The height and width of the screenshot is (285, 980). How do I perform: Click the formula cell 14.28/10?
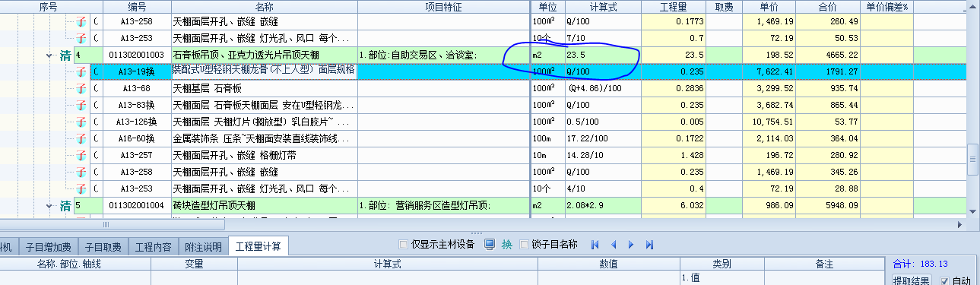click(602, 155)
